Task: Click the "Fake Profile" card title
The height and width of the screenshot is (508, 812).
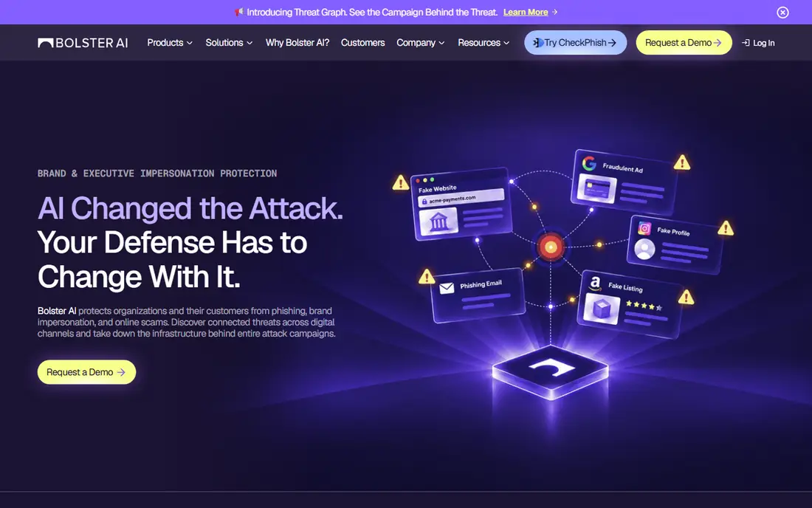Action: click(673, 231)
